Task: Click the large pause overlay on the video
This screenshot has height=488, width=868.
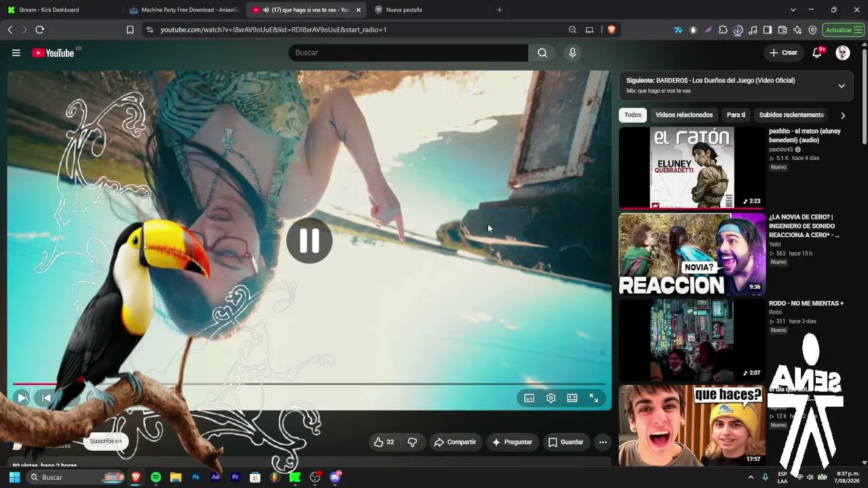Action: 309,241
